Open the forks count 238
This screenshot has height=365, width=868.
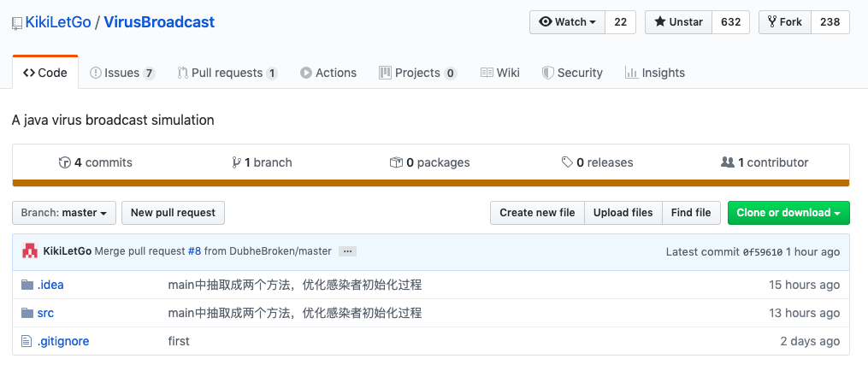pos(830,22)
